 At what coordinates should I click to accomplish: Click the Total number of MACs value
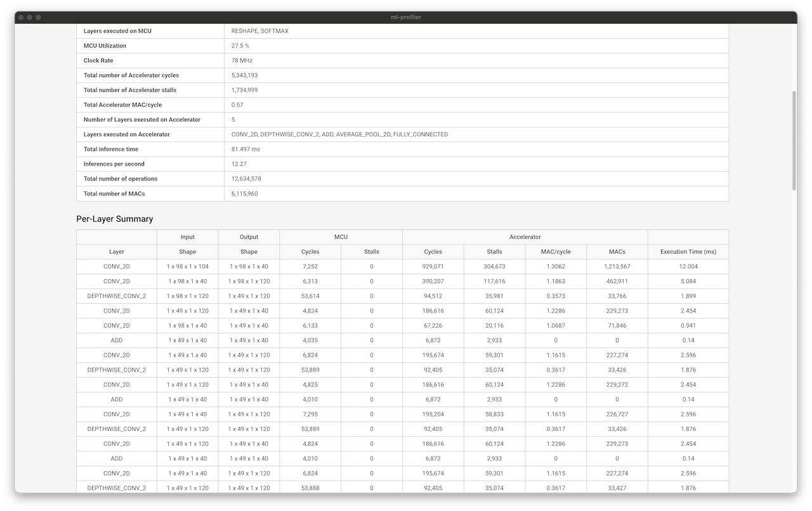245,193
